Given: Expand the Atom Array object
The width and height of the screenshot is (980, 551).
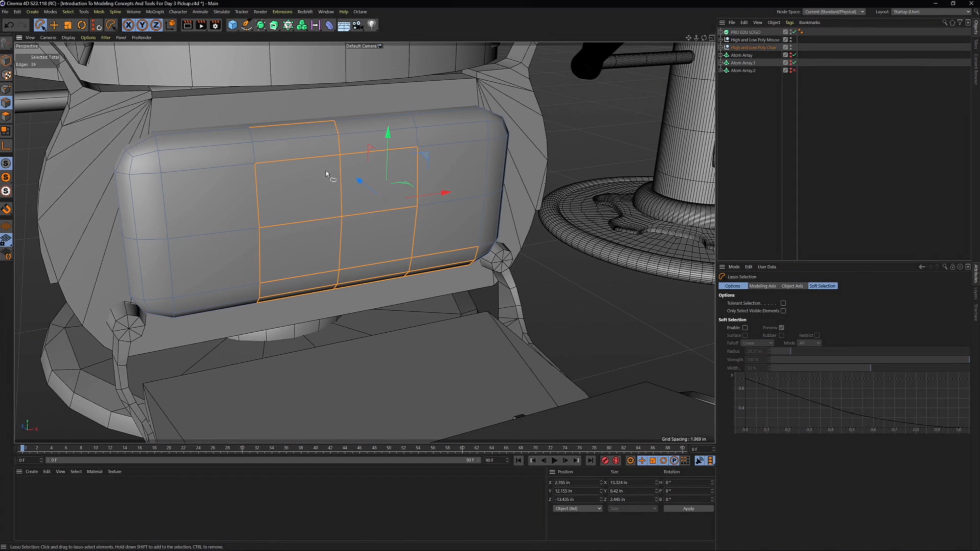Looking at the screenshot, I should click(720, 55).
